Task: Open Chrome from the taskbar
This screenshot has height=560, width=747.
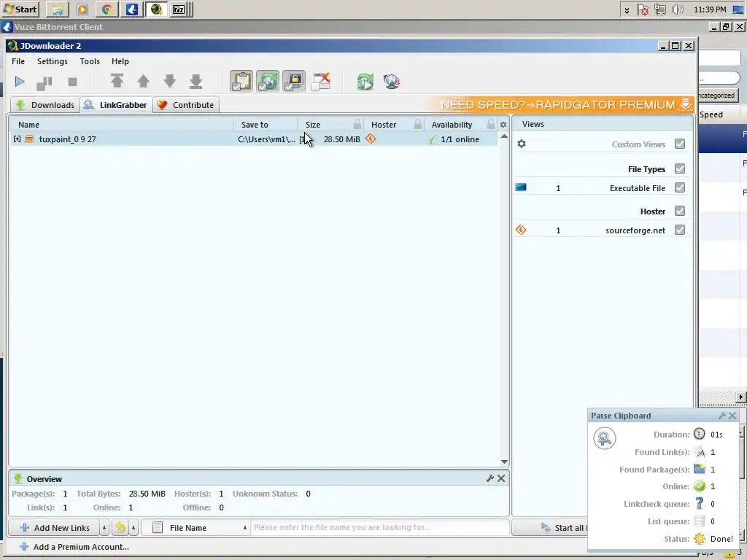Action: click(x=107, y=9)
